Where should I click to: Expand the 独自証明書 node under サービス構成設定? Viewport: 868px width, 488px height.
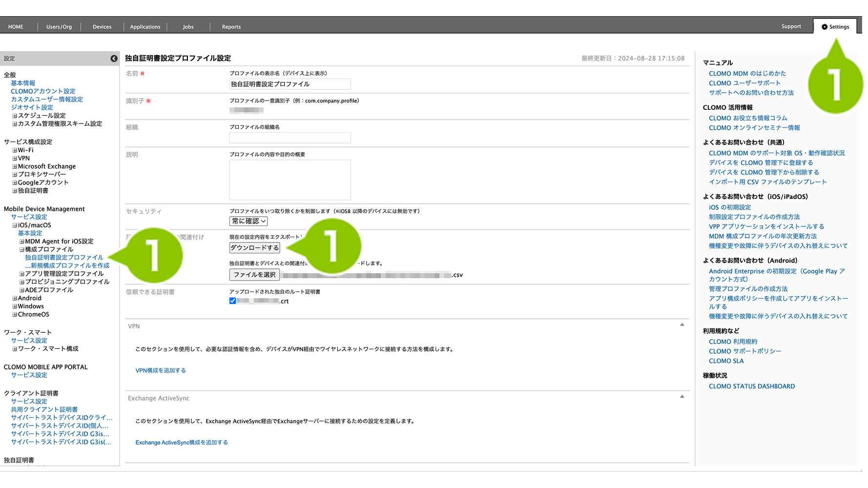tap(15, 191)
